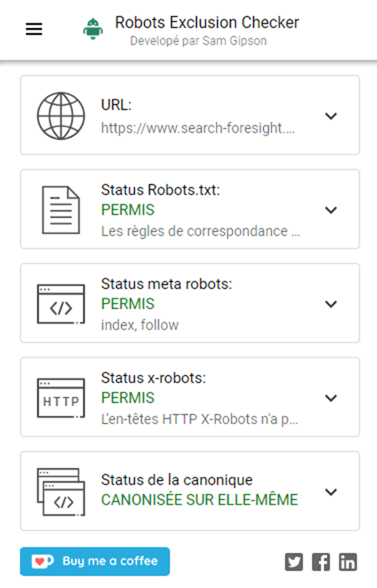Share on Facebook icon
This screenshot has height=588, width=377.
point(321,562)
